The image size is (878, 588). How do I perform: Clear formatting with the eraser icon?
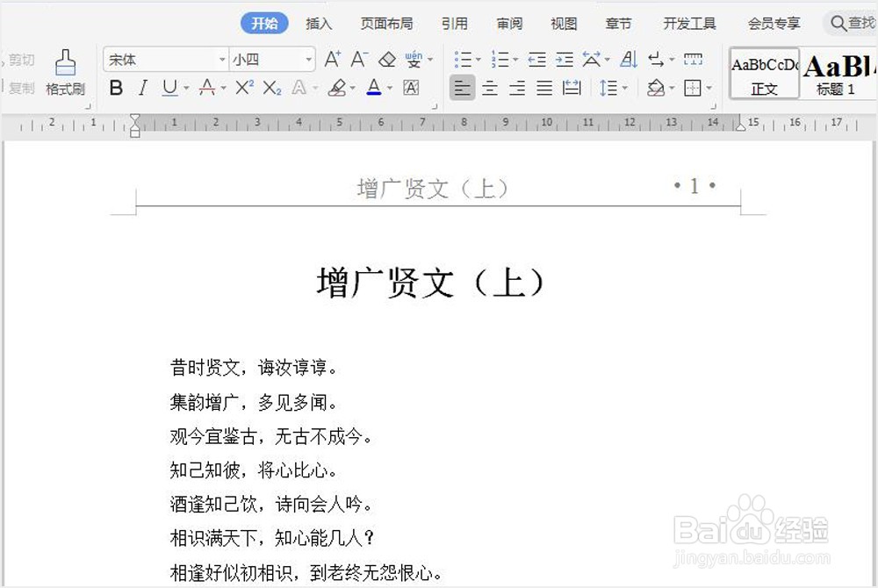pyautogui.click(x=387, y=60)
